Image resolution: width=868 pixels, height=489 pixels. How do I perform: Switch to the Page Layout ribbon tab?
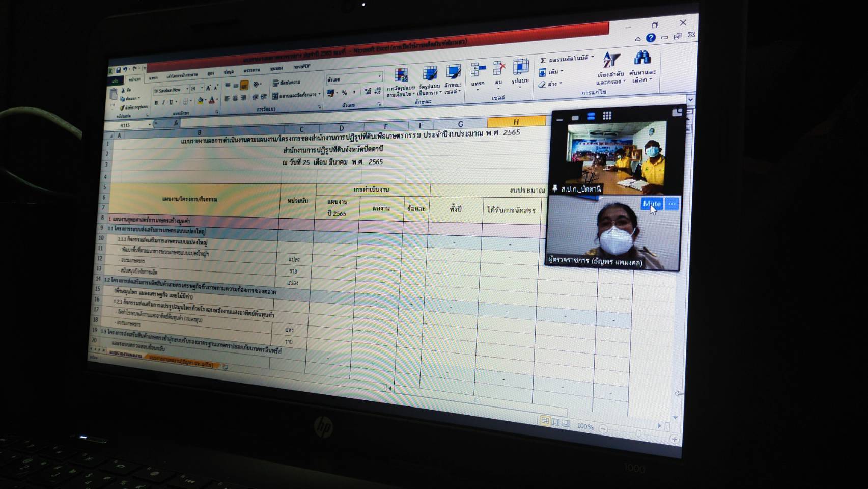[182, 75]
